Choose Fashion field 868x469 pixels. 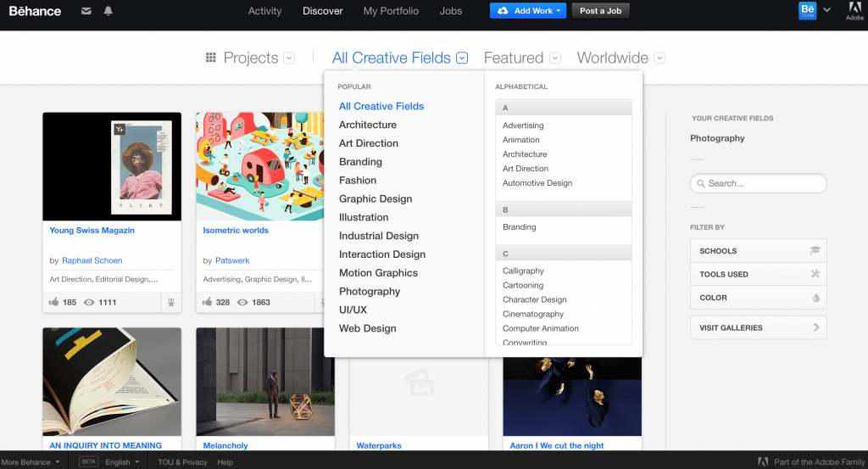tap(358, 180)
